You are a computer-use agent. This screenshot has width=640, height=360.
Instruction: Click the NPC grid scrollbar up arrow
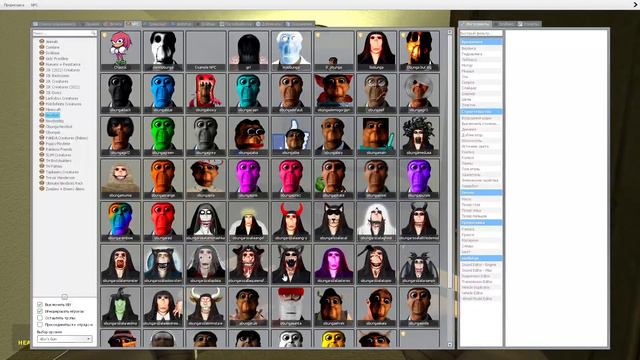click(x=450, y=32)
